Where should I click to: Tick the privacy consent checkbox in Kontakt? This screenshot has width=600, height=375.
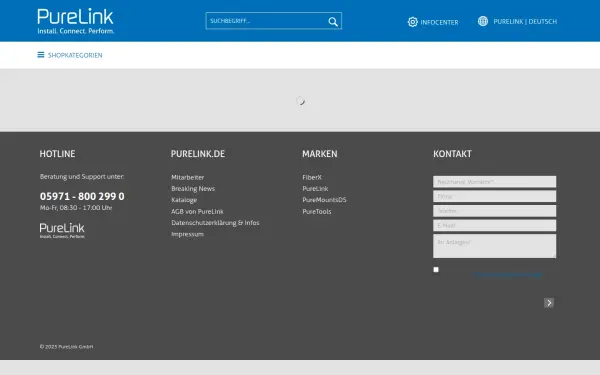pos(436,269)
